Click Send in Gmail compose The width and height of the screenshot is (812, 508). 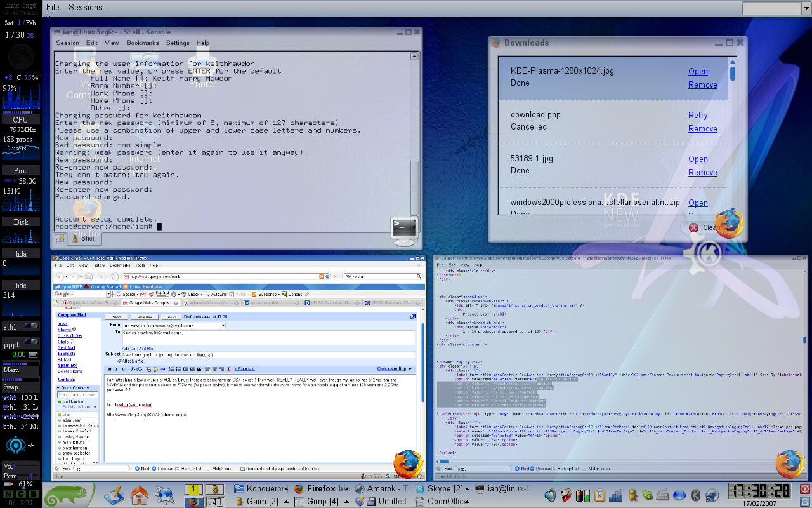pos(117,316)
